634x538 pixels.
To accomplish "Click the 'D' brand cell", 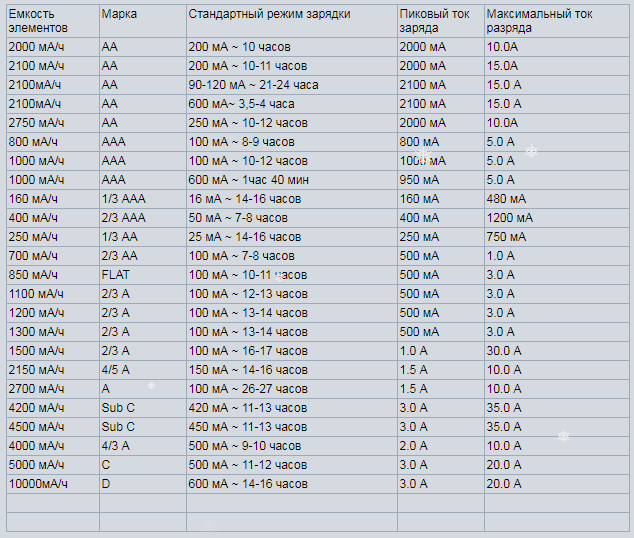I will coord(143,484).
